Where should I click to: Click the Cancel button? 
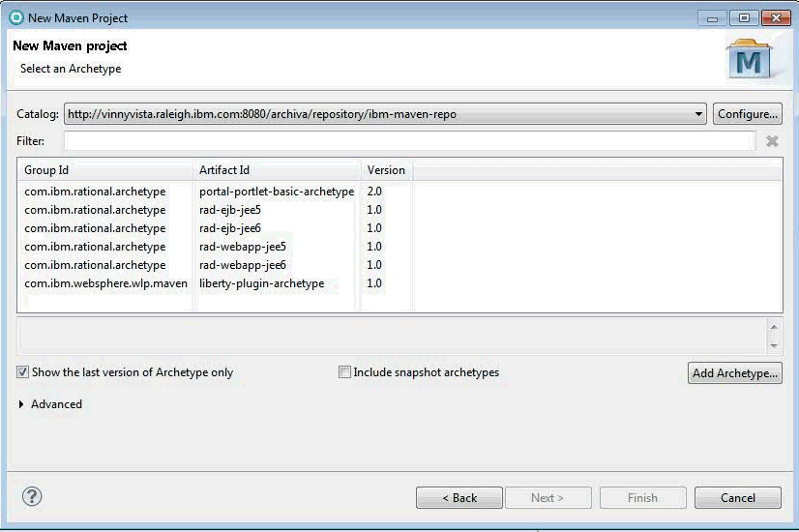point(737,498)
